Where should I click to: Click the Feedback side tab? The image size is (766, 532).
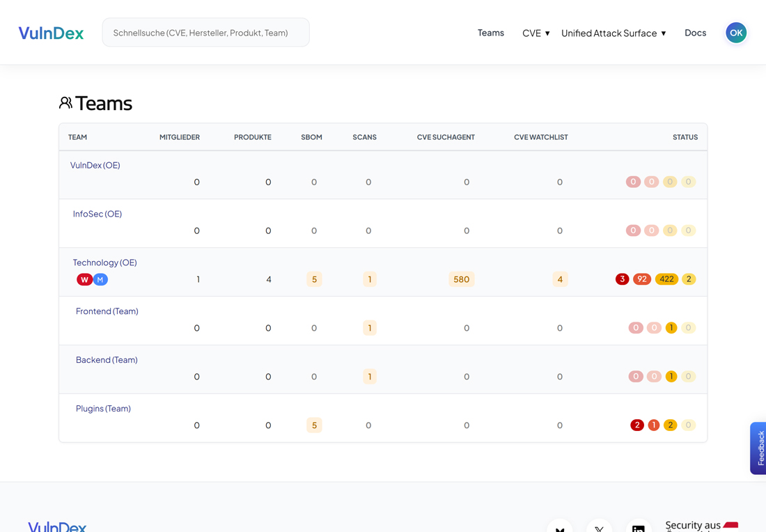click(759, 448)
